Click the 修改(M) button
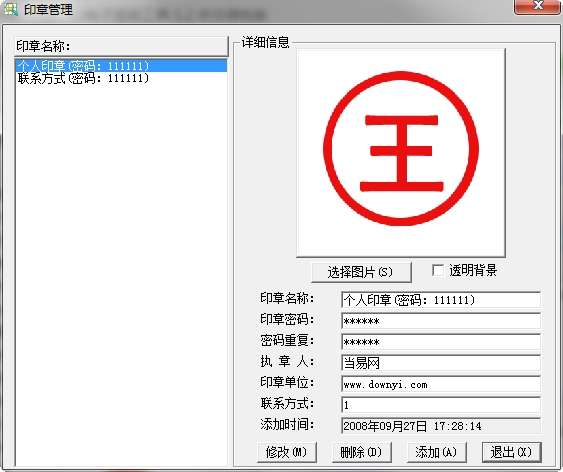Image resolution: width=563 pixels, height=472 pixels. click(x=287, y=452)
